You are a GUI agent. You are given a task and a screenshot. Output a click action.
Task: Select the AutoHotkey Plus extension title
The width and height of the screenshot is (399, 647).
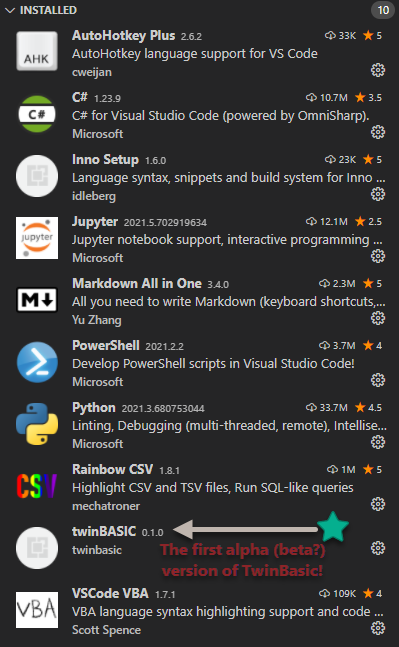[x=123, y=35]
